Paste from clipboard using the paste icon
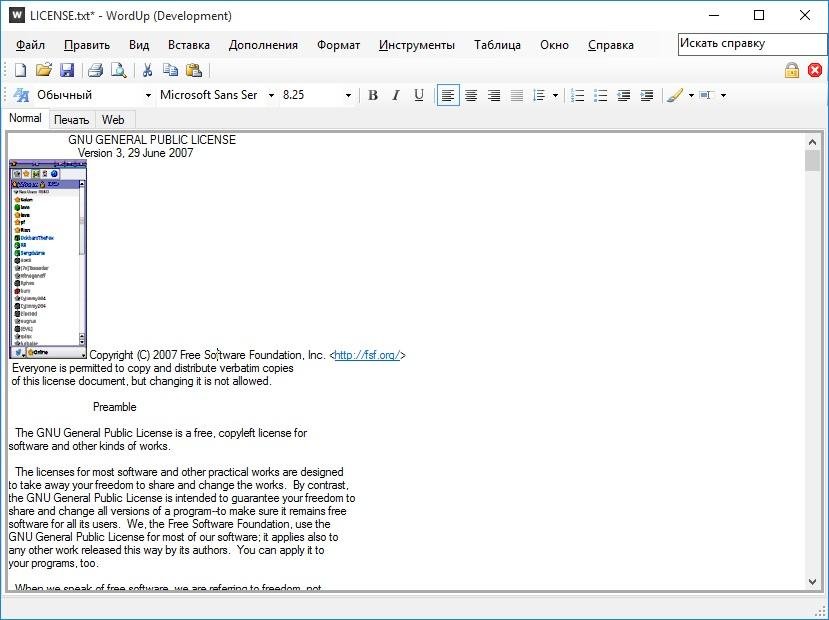This screenshot has width=829, height=620. 194,70
